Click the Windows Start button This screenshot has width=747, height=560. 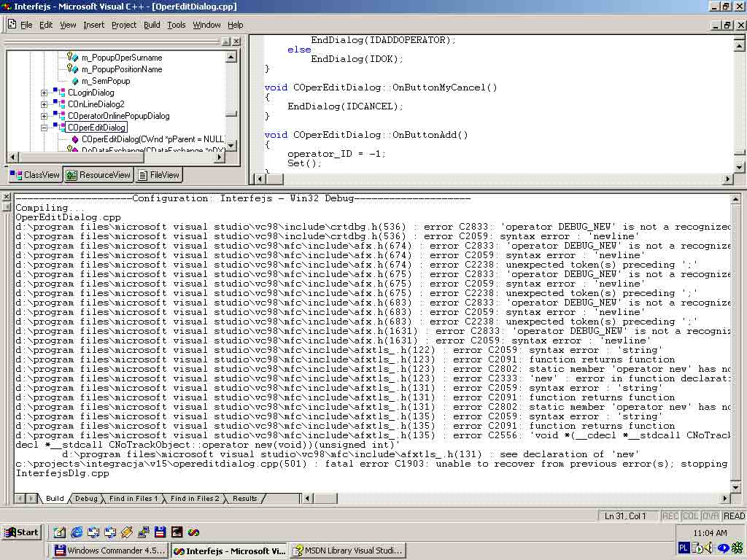click(x=21, y=532)
